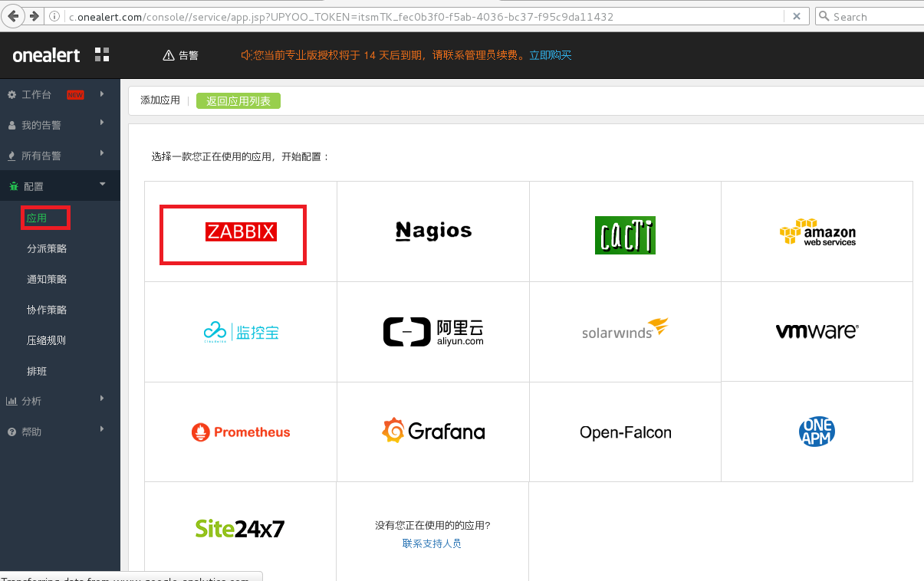Open the grid apps icon beside onealert logo
This screenshot has height=581, width=924.
(x=102, y=54)
